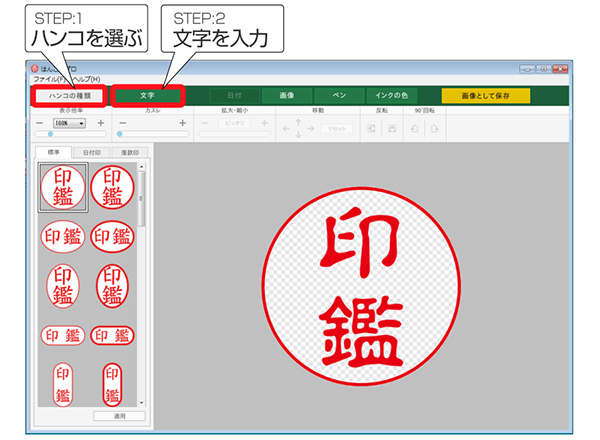Click the first 90° rotation icon
This screenshot has height=440, width=600.
tap(414, 129)
